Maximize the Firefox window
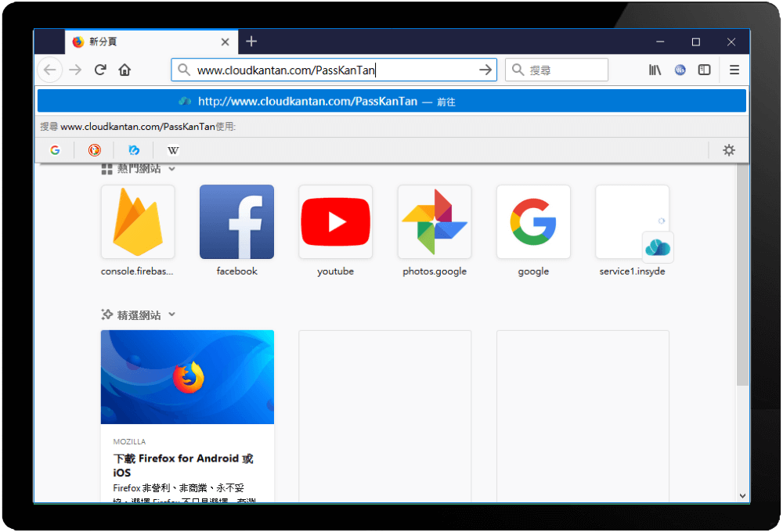Image resolution: width=783 pixels, height=532 pixels. pyautogui.click(x=695, y=42)
